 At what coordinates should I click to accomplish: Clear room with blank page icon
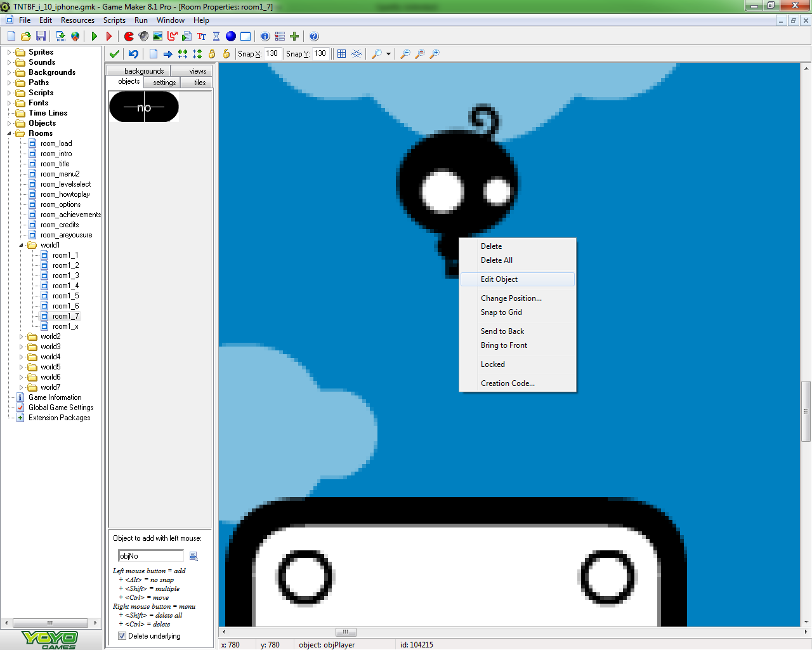(154, 54)
